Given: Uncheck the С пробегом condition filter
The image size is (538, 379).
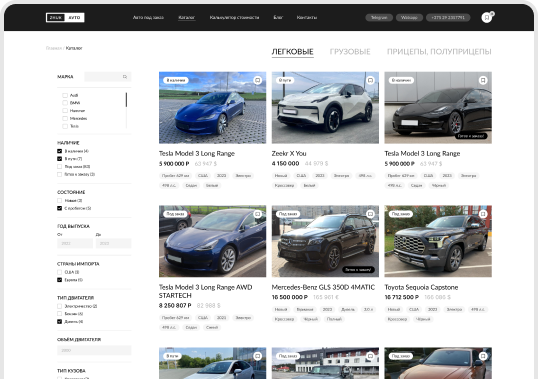Looking at the screenshot, I should click(x=59, y=208).
